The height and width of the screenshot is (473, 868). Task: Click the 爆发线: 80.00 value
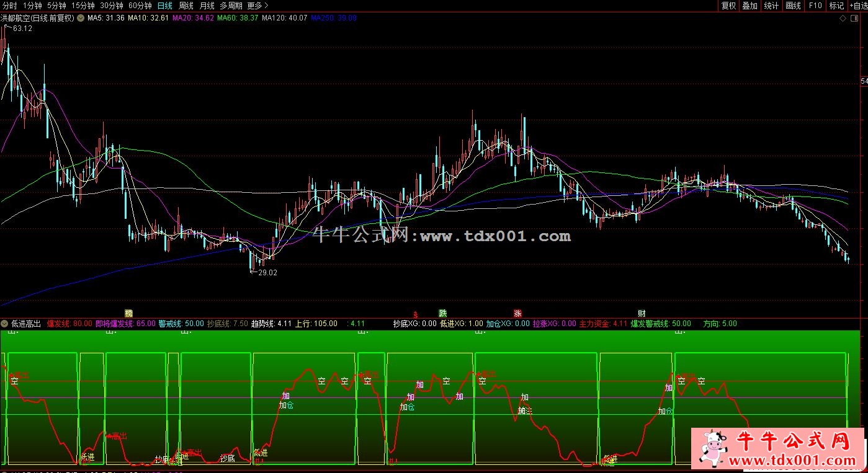69,324
